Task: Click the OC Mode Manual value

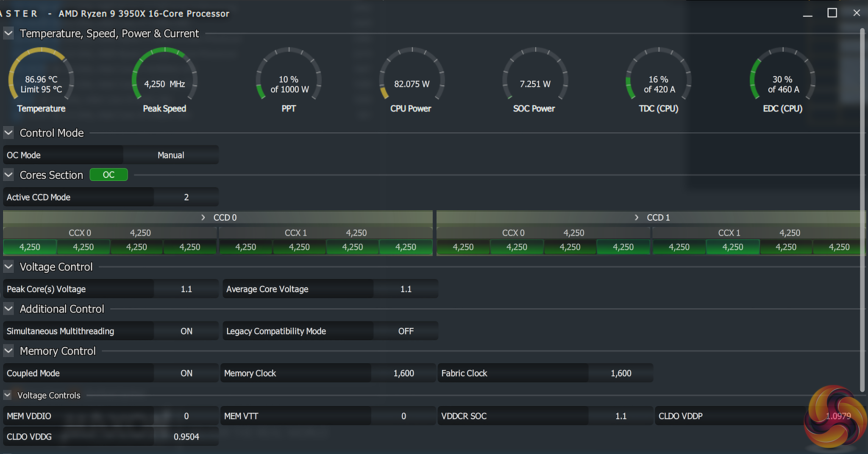Action: coord(171,155)
